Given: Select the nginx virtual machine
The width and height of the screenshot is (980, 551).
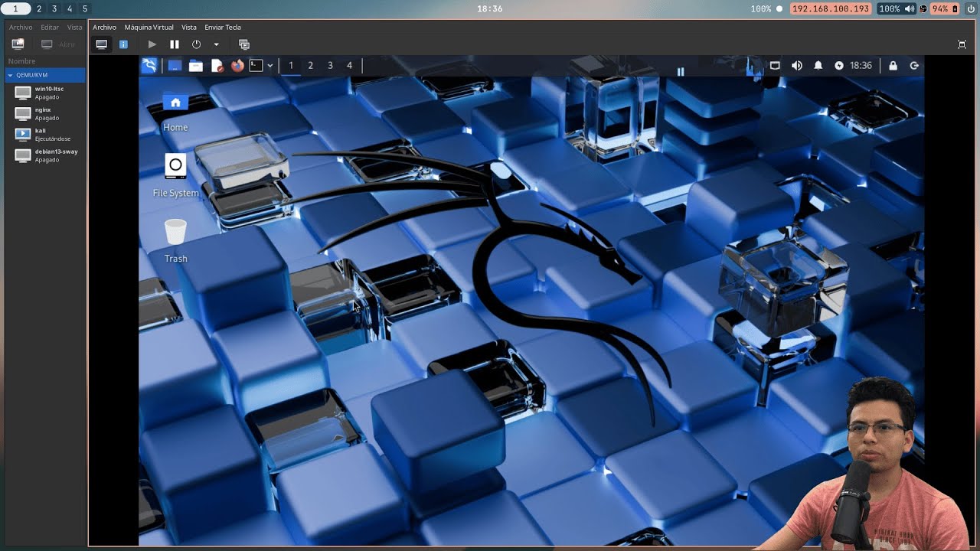Looking at the screenshot, I should point(45,114).
